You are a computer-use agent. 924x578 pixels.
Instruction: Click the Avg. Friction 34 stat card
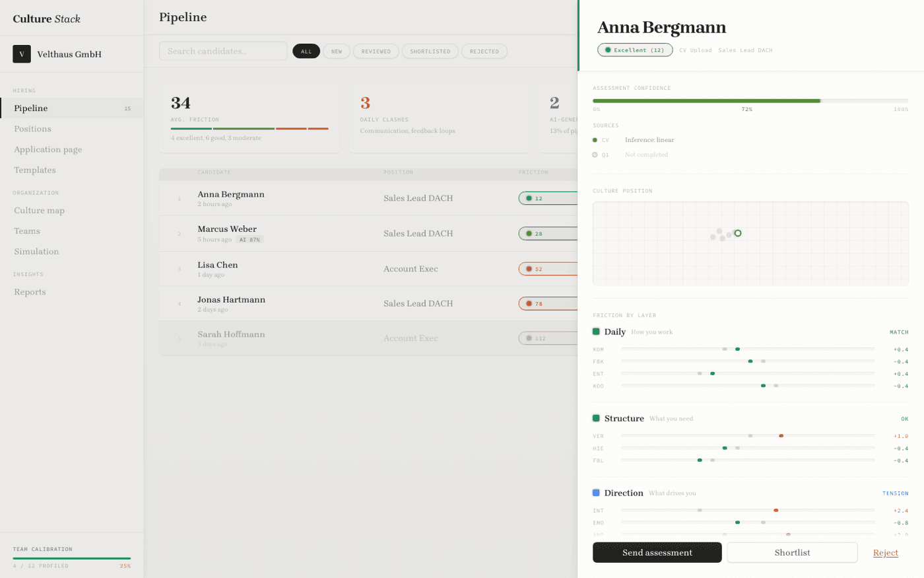pyautogui.click(x=249, y=118)
